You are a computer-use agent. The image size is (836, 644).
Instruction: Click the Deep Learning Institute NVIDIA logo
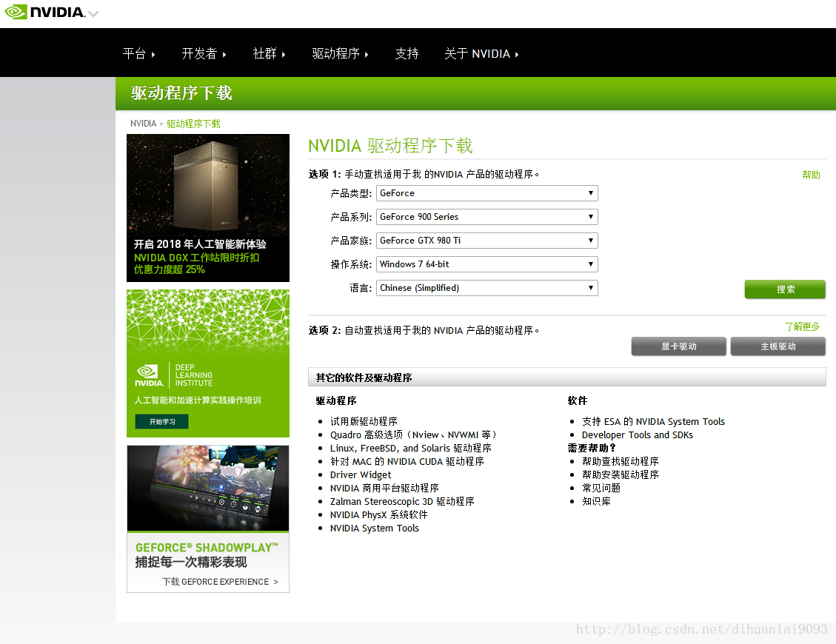(x=149, y=375)
